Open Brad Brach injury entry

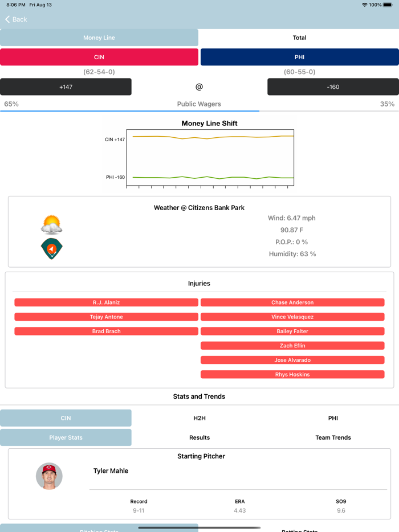tap(106, 331)
